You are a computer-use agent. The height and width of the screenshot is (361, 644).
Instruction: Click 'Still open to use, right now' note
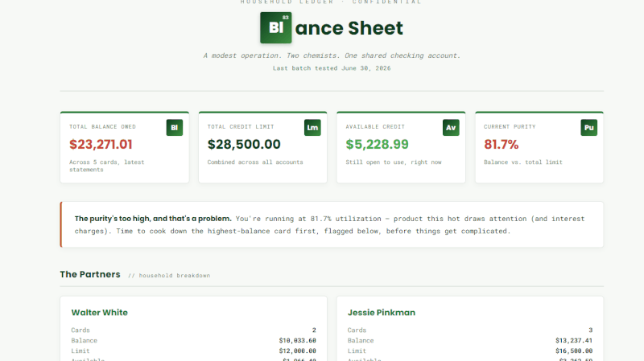click(x=394, y=162)
